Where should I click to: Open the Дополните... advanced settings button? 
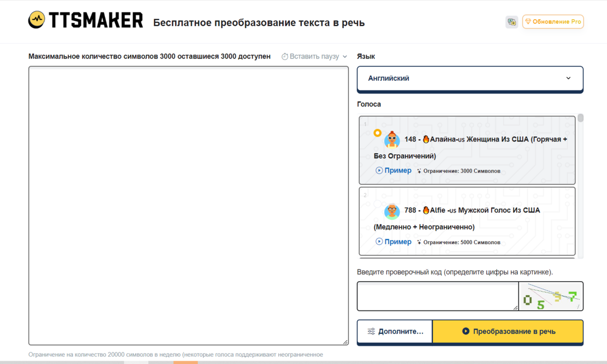pos(395,332)
